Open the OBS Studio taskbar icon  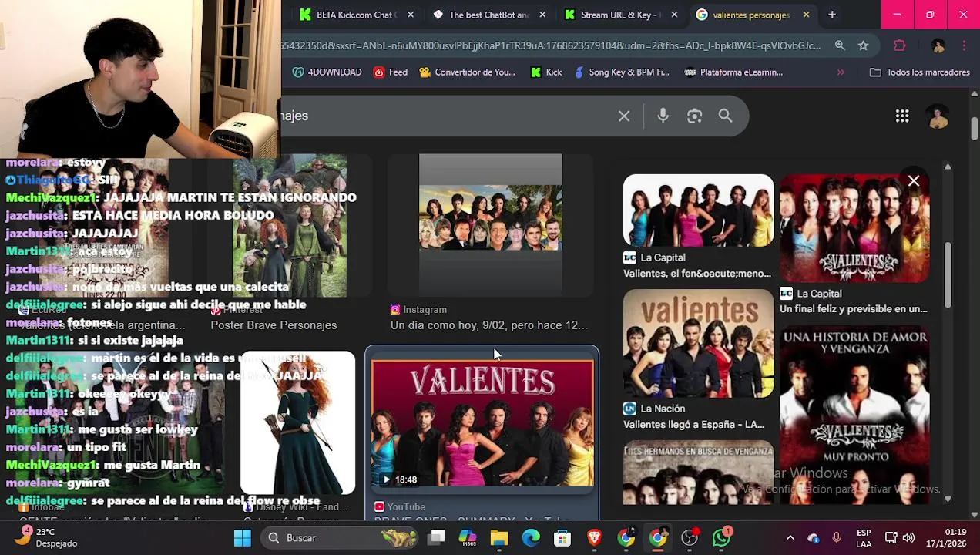(x=690, y=538)
